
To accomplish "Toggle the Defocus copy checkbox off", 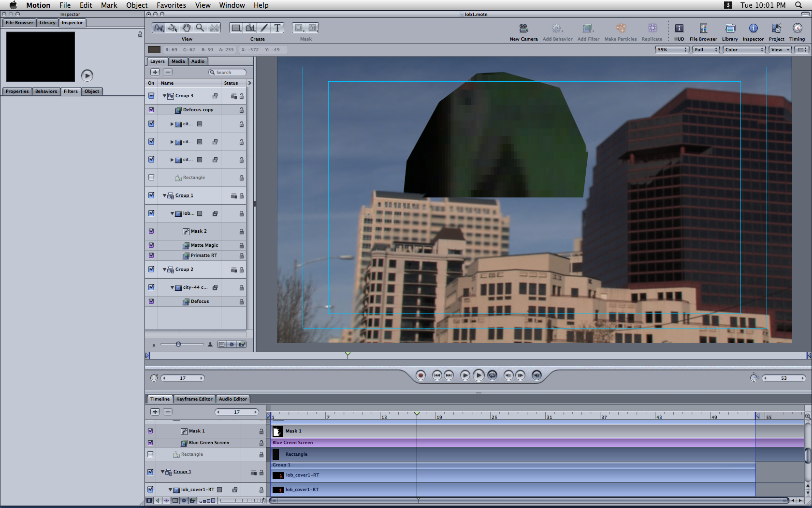I will click(x=151, y=110).
